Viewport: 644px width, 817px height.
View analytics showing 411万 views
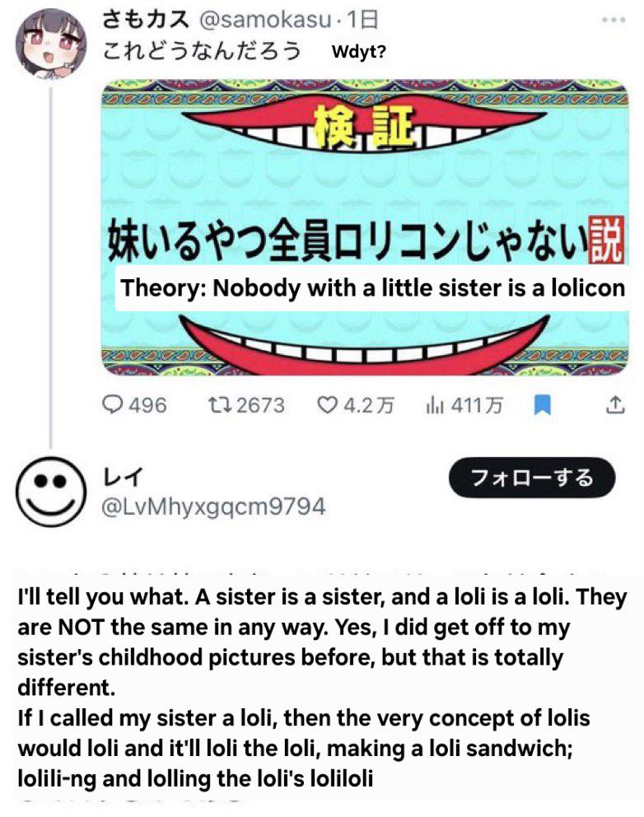(x=464, y=405)
